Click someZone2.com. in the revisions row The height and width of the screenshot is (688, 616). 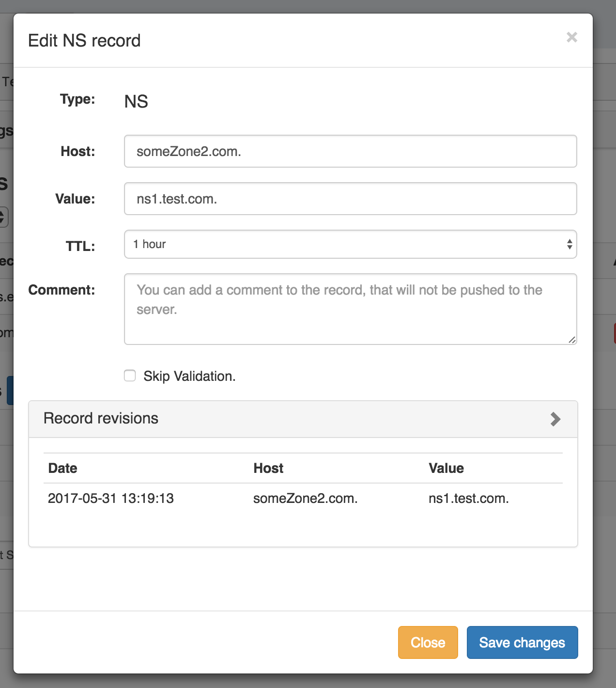(305, 499)
